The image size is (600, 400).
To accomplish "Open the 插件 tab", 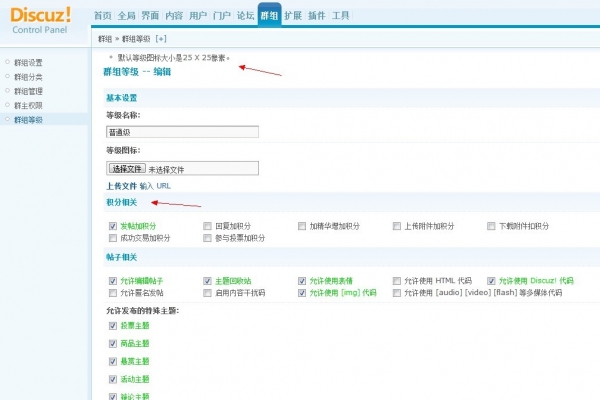I will pos(317,16).
